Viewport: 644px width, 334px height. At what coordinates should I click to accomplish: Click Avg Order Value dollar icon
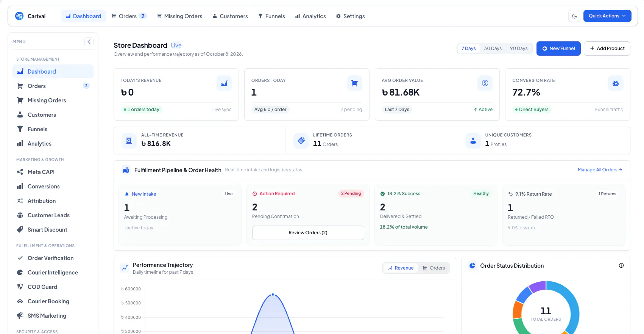coord(485,83)
